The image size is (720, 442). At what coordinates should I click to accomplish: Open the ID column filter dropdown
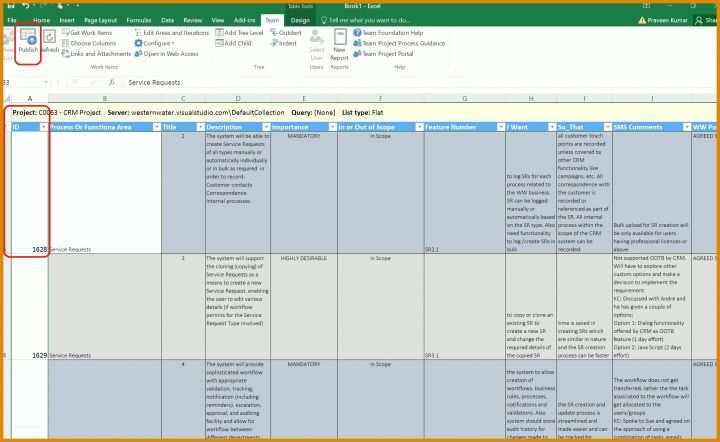tap(44, 127)
